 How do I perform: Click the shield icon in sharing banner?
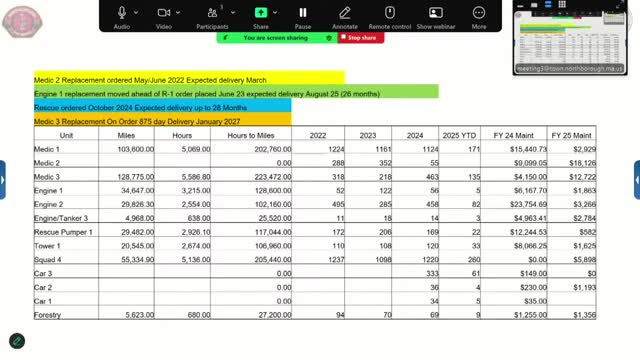(x=329, y=38)
